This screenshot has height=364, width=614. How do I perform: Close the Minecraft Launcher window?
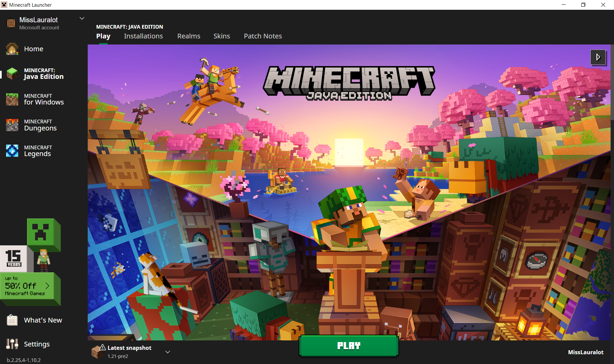[603, 5]
